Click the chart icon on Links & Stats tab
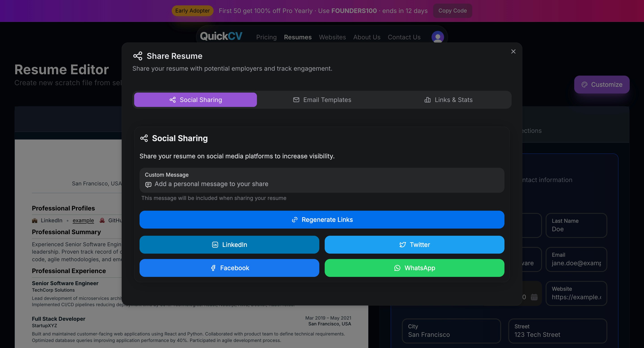The height and width of the screenshot is (348, 644). coord(428,100)
